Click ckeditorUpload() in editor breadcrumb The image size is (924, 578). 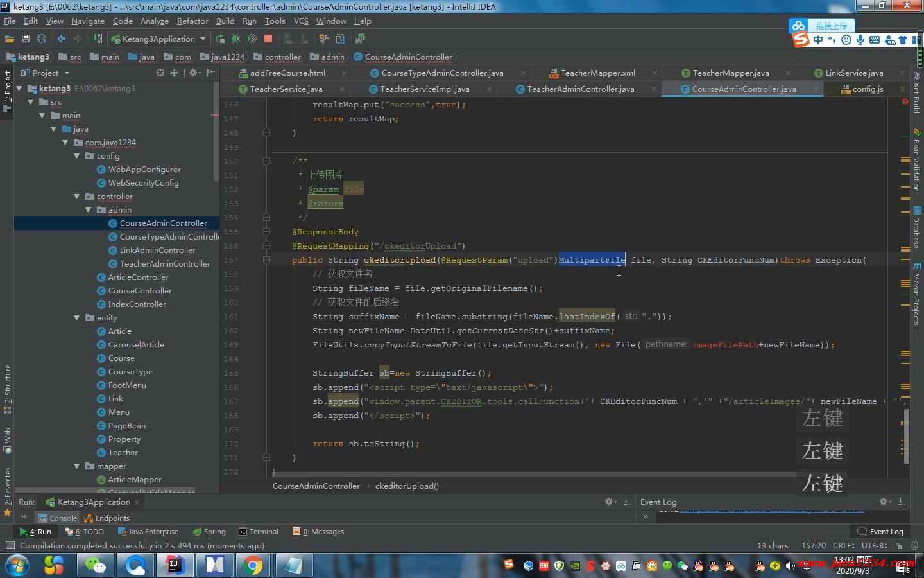407,486
